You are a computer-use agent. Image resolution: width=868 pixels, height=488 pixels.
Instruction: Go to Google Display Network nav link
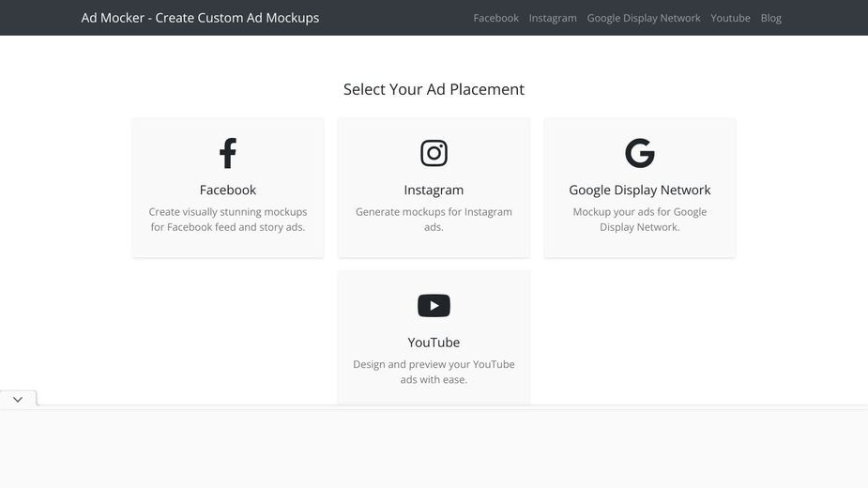(644, 18)
